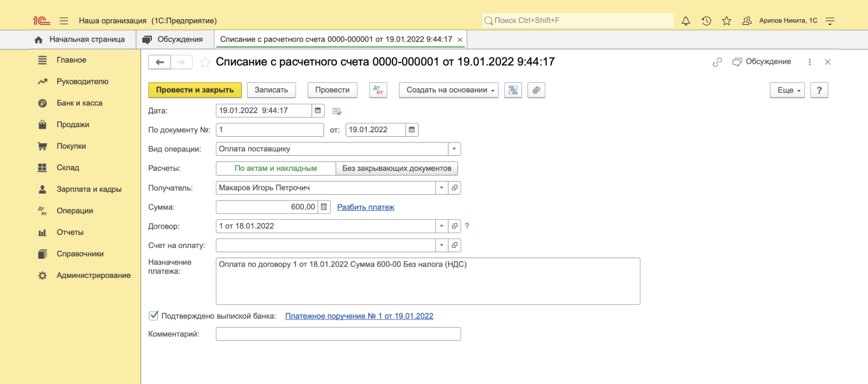The width and height of the screenshot is (868, 384).
Task: Switch to Без закрывающих документов option
Action: coord(396,169)
